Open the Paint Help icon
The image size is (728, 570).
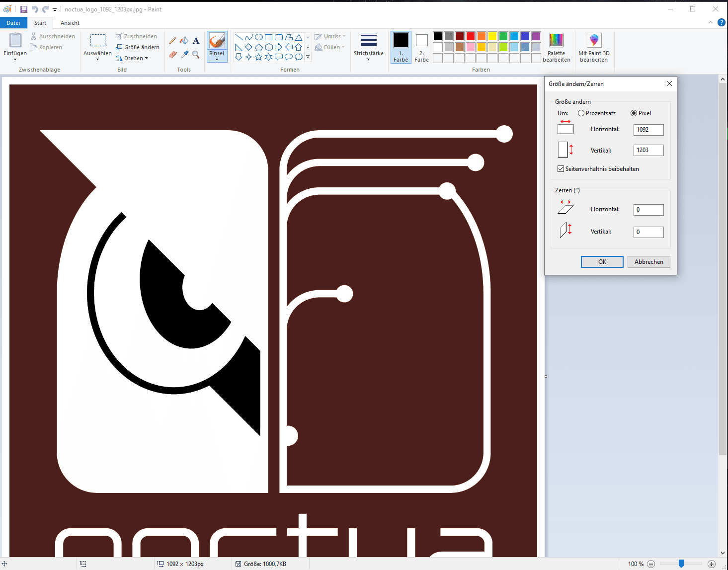point(722,22)
